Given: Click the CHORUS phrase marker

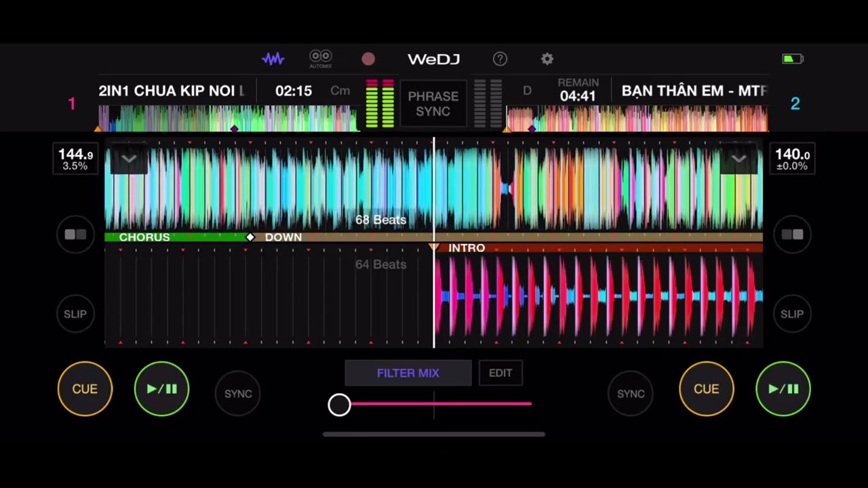Looking at the screenshot, I should tap(144, 237).
